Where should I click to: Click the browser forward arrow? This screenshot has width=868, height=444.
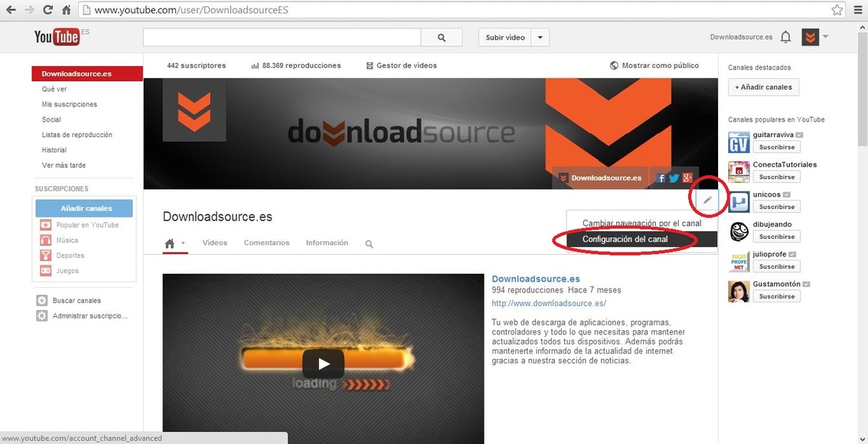tap(29, 10)
